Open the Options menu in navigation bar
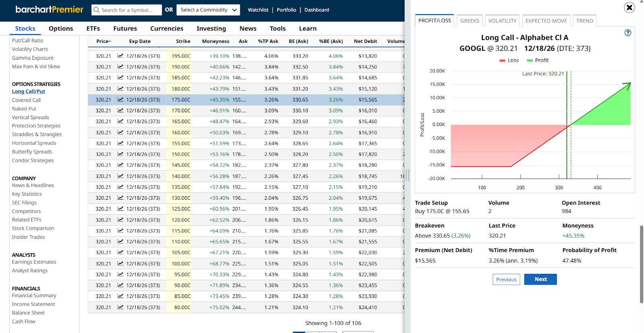The width and height of the screenshot is (644, 333). (x=61, y=29)
